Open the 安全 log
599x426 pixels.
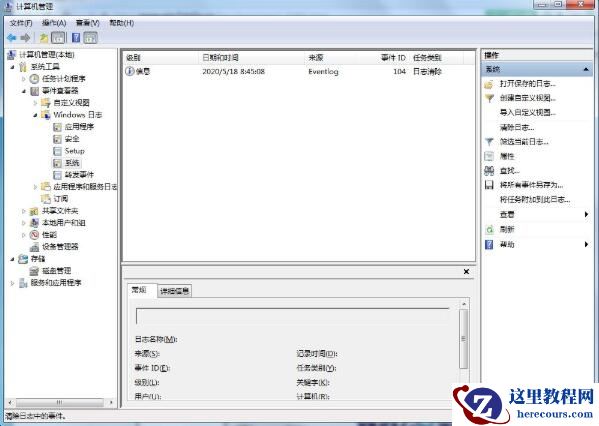72,139
